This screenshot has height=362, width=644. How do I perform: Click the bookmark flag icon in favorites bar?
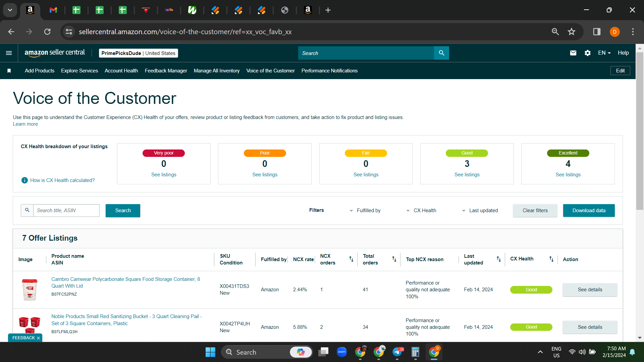(9, 71)
